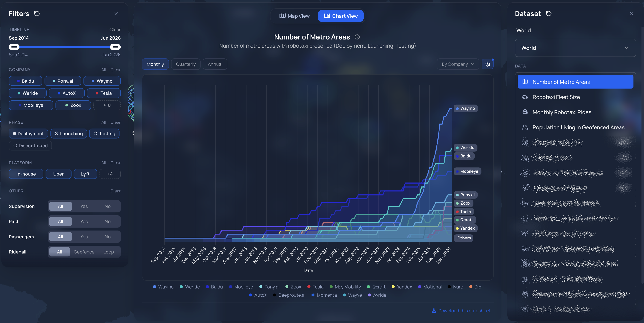Switch to Chart View
This screenshot has height=323, width=644.
[341, 16]
